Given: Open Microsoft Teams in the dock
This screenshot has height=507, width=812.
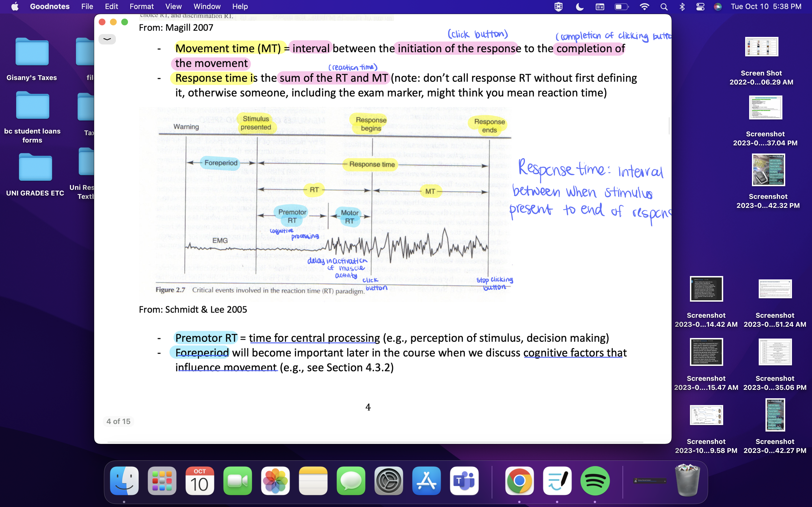Looking at the screenshot, I should point(464,481).
